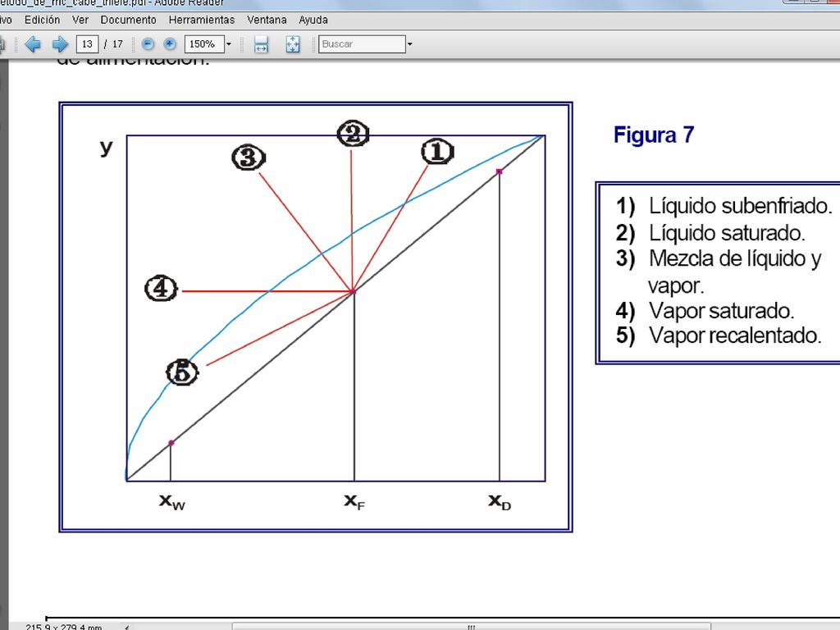Open the Documento menu

[x=129, y=20]
